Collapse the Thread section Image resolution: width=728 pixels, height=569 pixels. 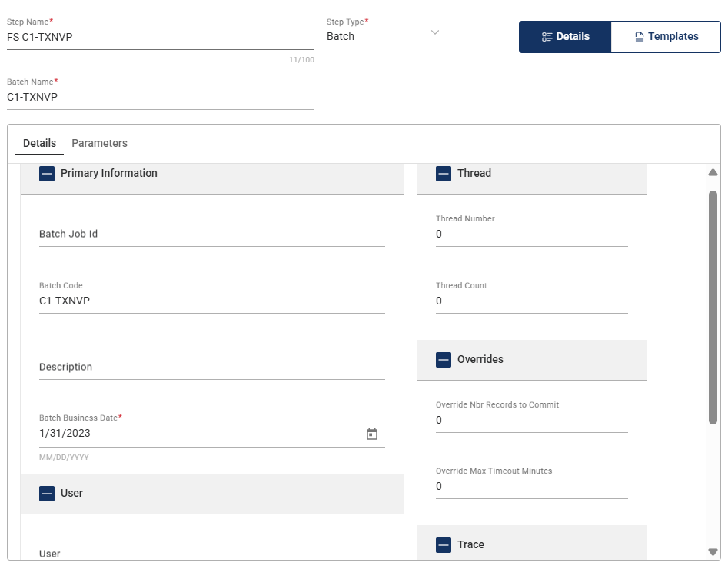point(444,174)
